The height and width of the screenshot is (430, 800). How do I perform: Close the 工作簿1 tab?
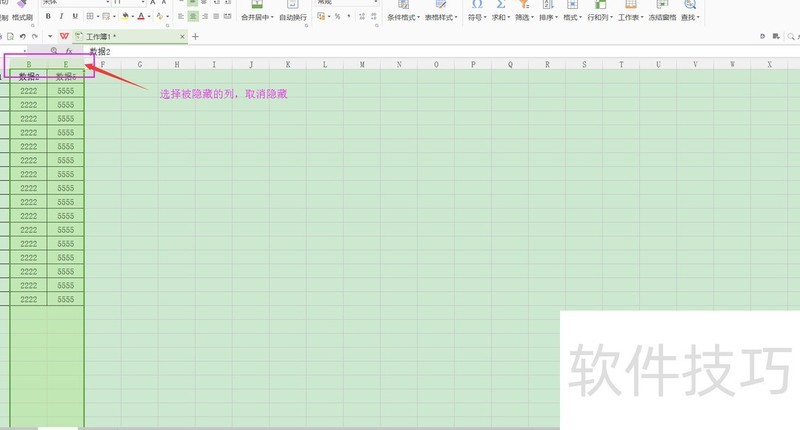coord(182,37)
